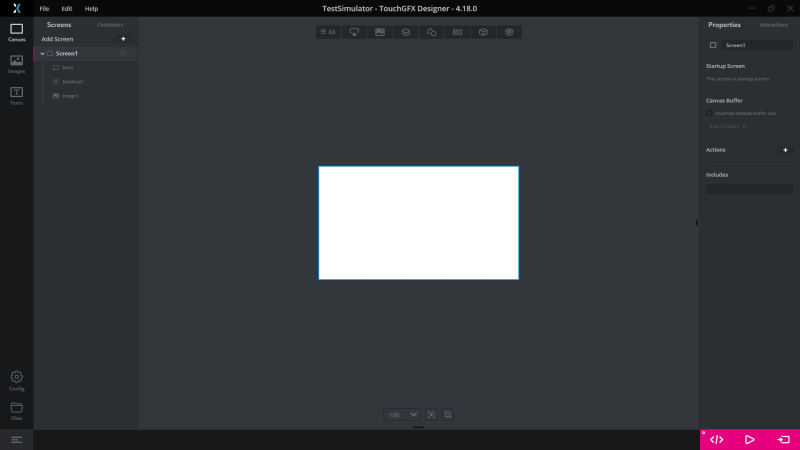Screen dimensions: 800x450
Task: Open the Config settings gear
Action: [x=16, y=381]
